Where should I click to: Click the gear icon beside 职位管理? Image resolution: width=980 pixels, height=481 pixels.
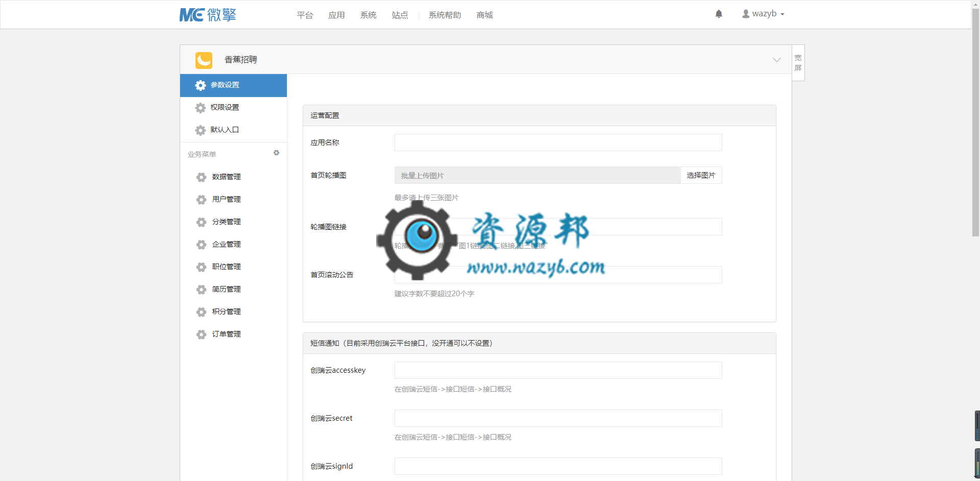point(202,267)
